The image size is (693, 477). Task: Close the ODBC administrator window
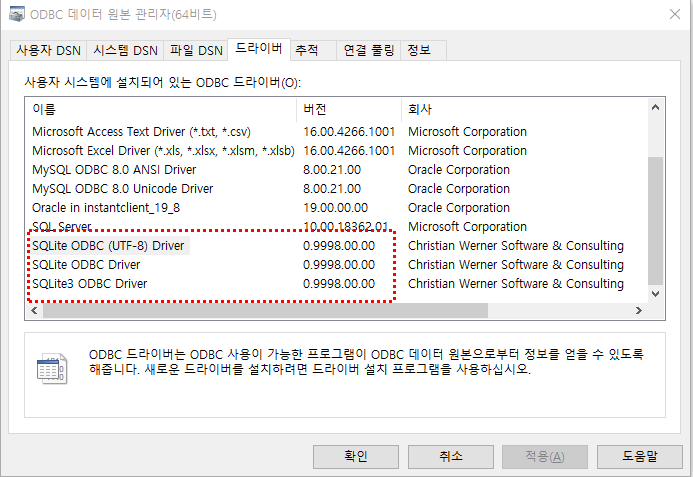coord(674,15)
